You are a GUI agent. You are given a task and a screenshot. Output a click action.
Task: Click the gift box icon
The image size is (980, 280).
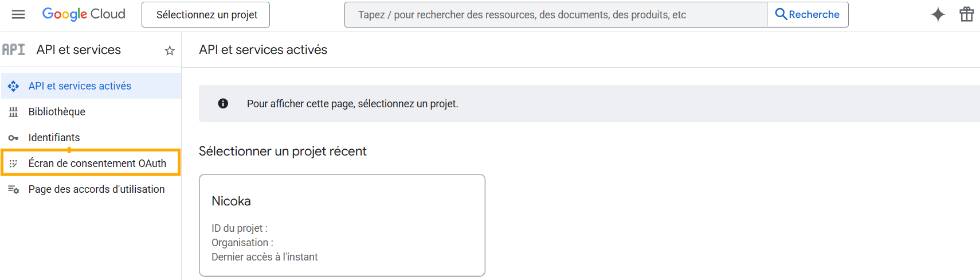[x=967, y=14]
